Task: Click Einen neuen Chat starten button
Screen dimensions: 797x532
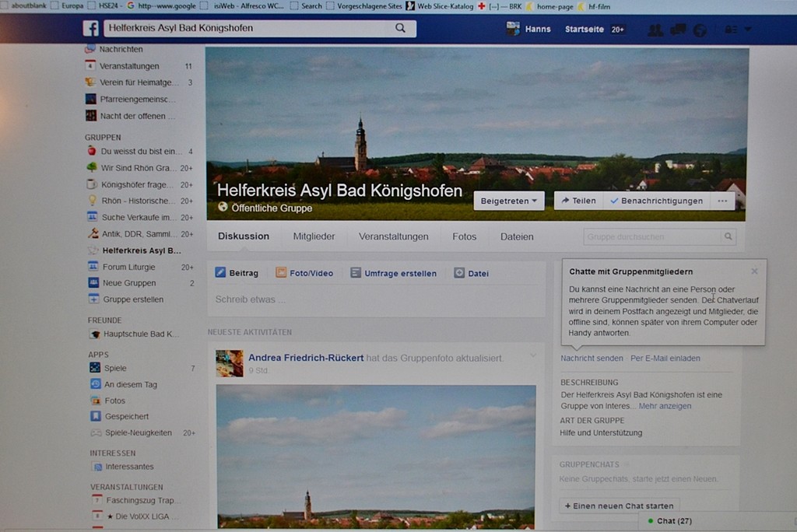Action: pyautogui.click(x=619, y=506)
